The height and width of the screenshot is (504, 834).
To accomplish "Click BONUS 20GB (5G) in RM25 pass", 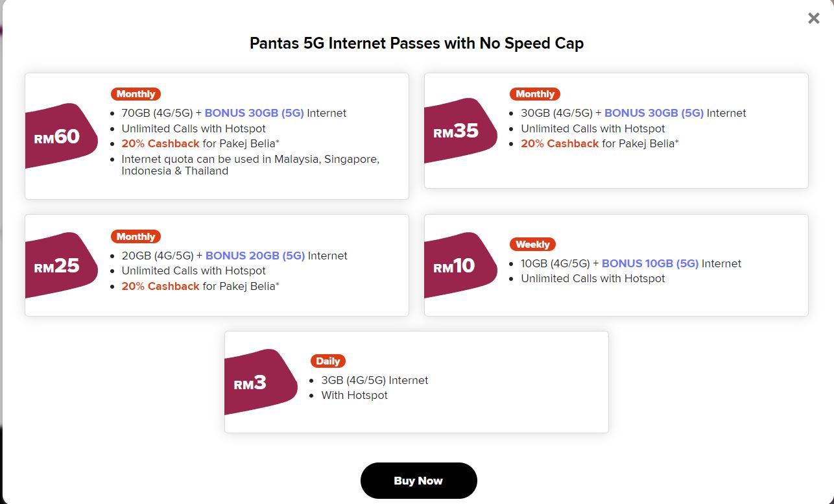I will click(255, 256).
